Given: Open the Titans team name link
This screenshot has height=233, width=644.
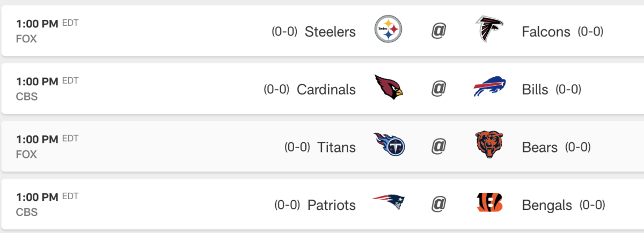Looking at the screenshot, I should (x=336, y=147).
